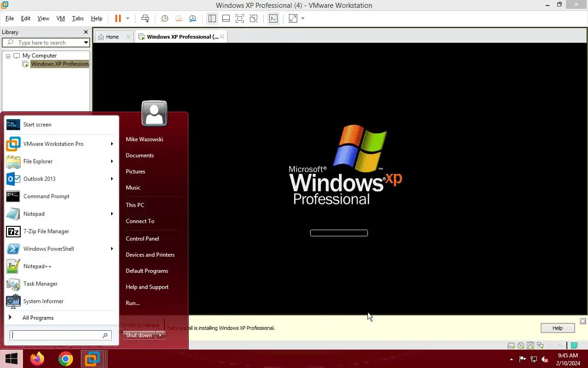This screenshot has width=588, height=368.
Task: Expand All Programs in the start menu
Action: (62, 318)
